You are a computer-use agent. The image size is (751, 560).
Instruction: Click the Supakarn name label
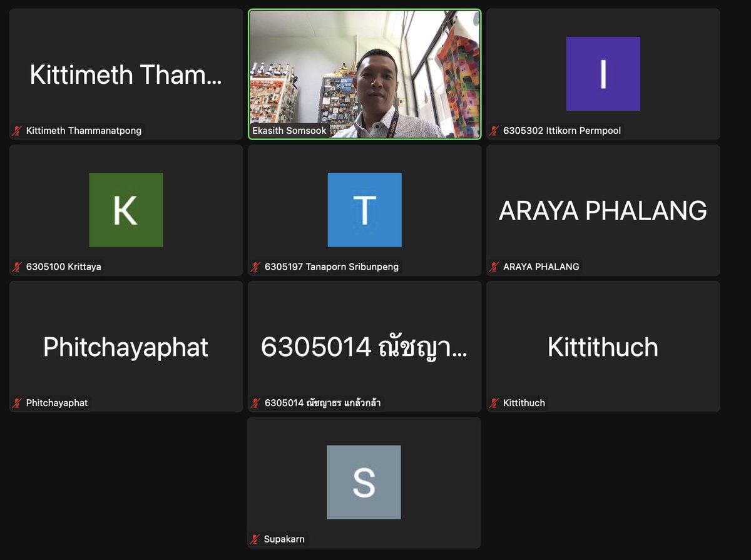pos(285,539)
